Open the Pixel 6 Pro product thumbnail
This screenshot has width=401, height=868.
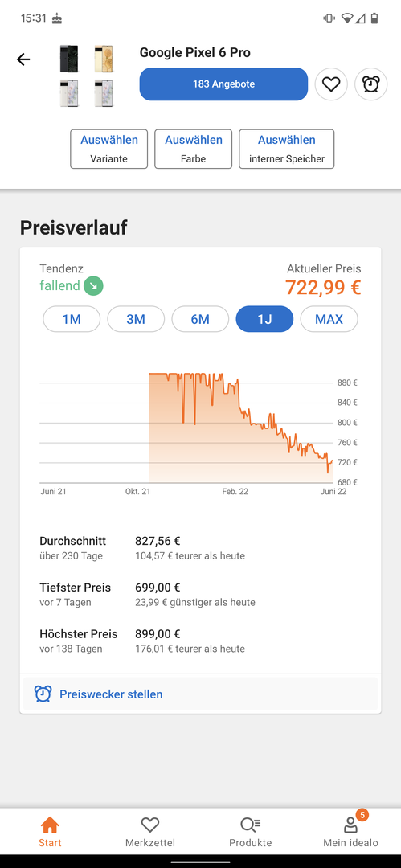point(87,76)
